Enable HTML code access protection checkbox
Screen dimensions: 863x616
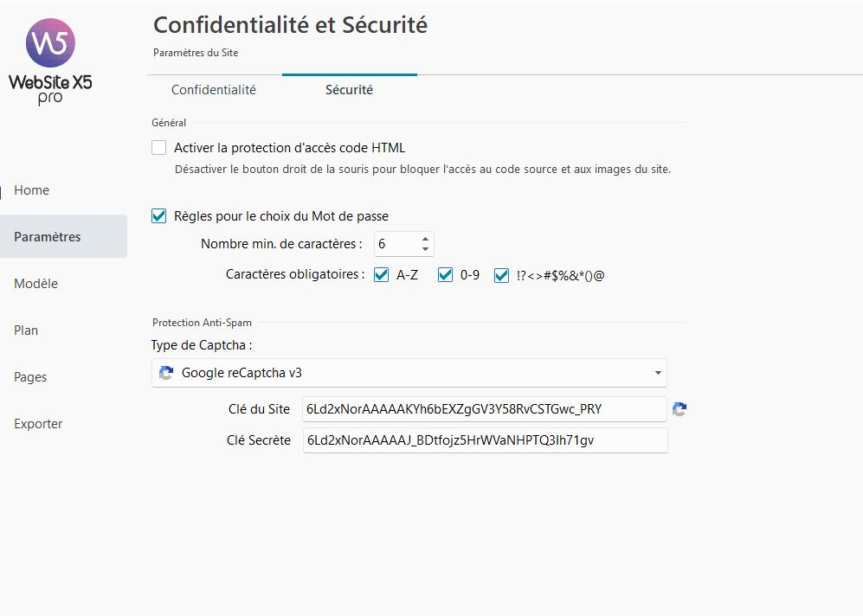pos(159,148)
